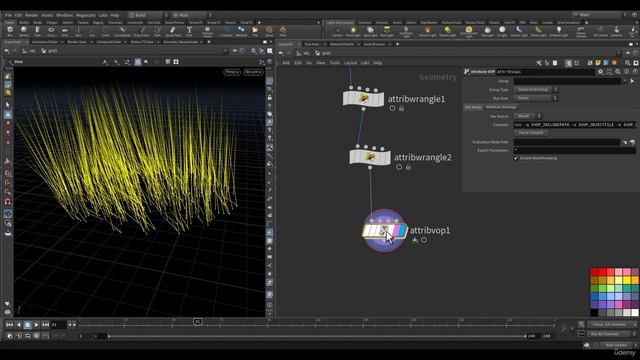640x360 pixels.
Task: Click the timeline current frame marker
Action: point(198,322)
